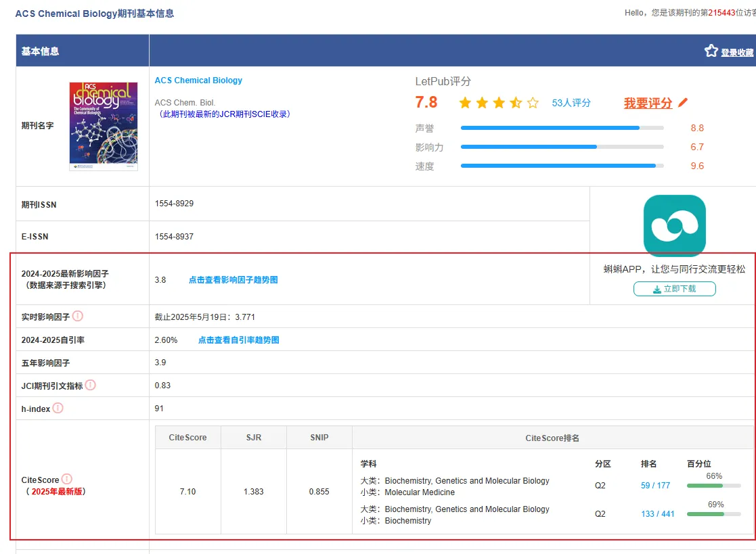
Task: Click the ACS Chemical Biology journal title link
Action: pos(198,80)
